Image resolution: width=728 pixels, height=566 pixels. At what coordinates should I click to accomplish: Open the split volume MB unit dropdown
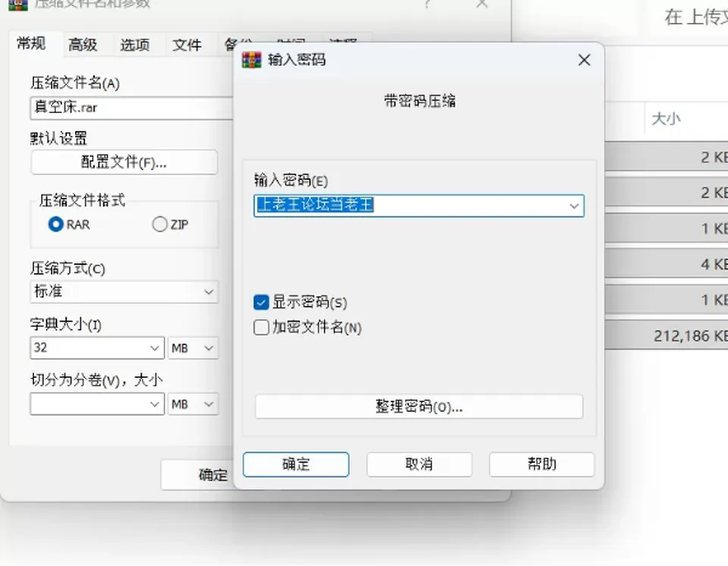click(193, 404)
